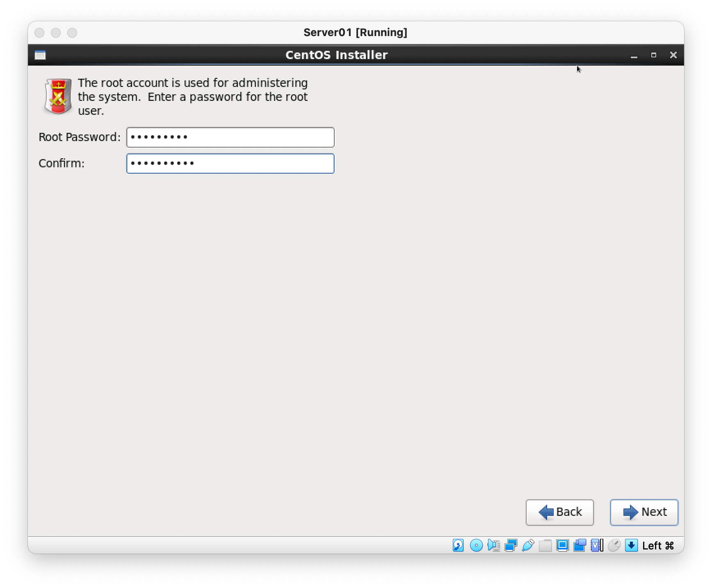The height and width of the screenshot is (588, 712).
Task: Click the 'Confirm:' label
Action: (x=62, y=163)
